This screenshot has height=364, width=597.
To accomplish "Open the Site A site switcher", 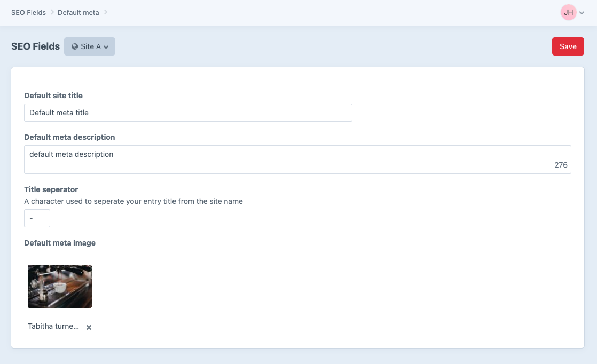I will (90, 46).
